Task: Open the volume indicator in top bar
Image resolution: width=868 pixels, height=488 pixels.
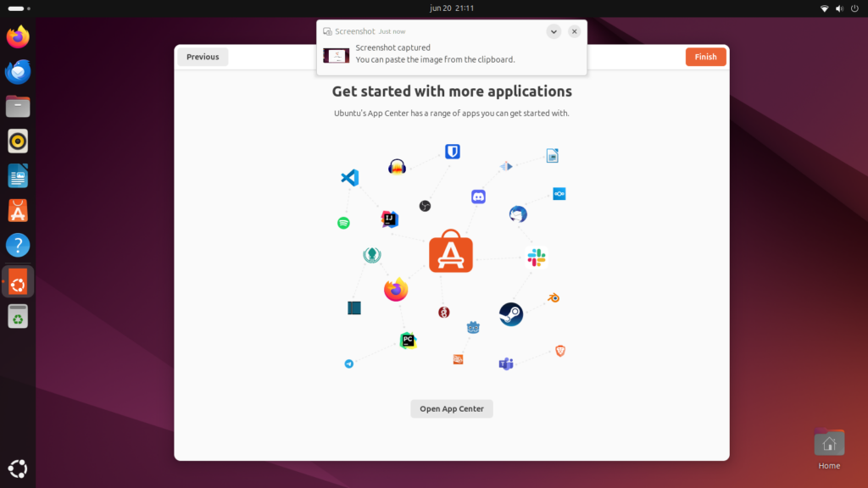Action: tap(839, 8)
